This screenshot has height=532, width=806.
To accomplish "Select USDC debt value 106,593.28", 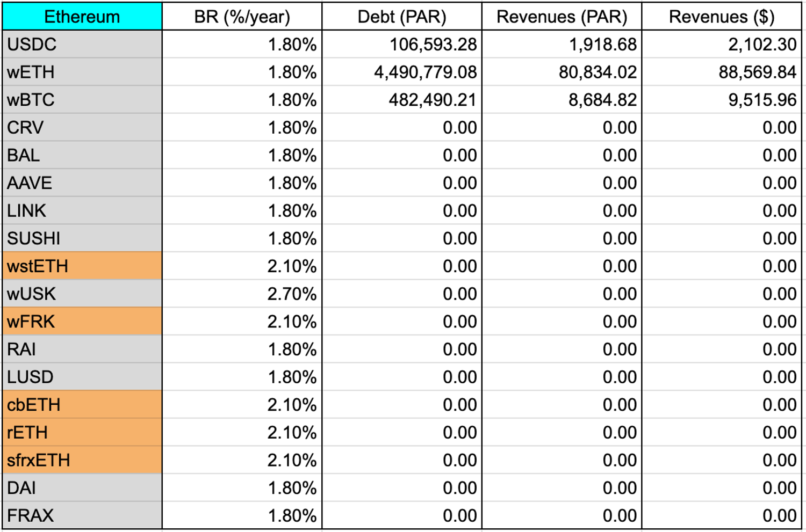I will click(402, 44).
